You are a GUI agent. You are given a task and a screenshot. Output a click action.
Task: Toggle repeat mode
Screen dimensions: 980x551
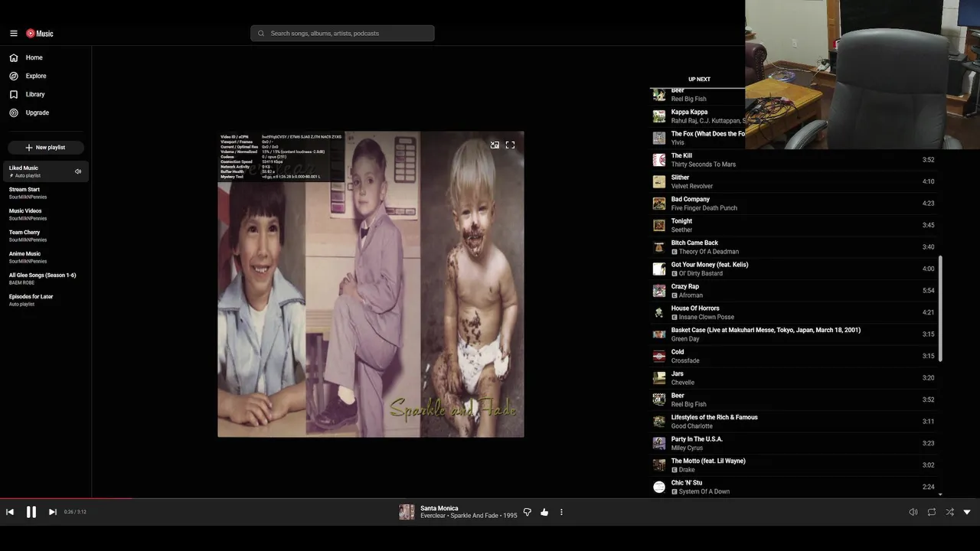coord(932,512)
